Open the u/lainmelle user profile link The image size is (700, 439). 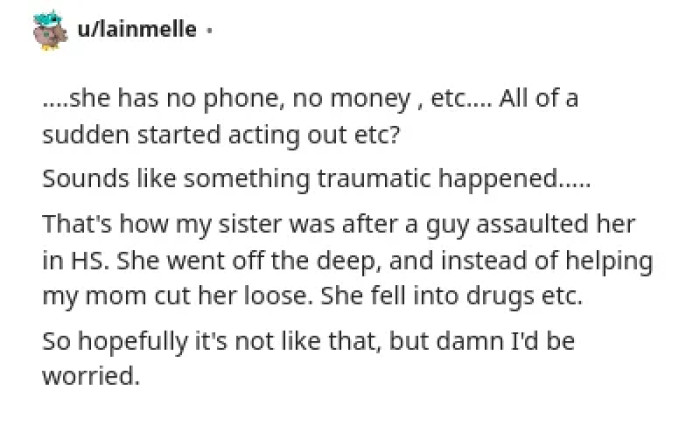tap(136, 30)
